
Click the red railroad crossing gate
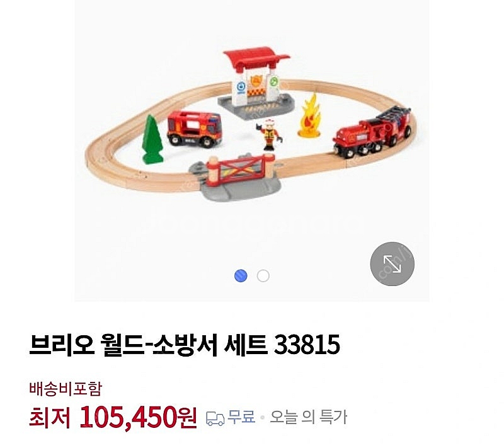point(241,169)
